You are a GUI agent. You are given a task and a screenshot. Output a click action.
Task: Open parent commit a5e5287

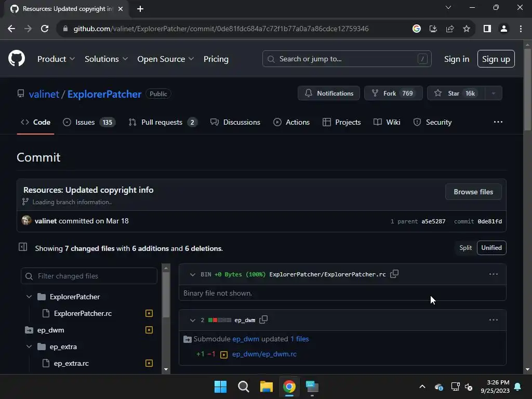click(x=433, y=221)
